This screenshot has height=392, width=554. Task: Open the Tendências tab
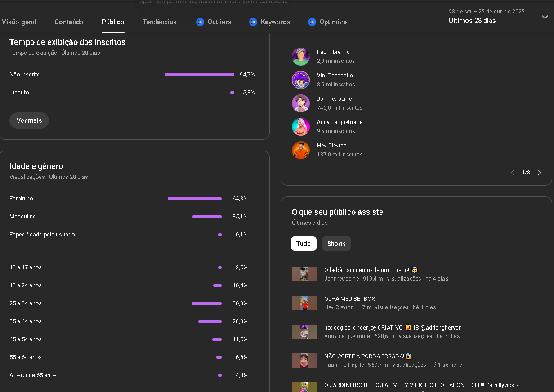point(160,22)
